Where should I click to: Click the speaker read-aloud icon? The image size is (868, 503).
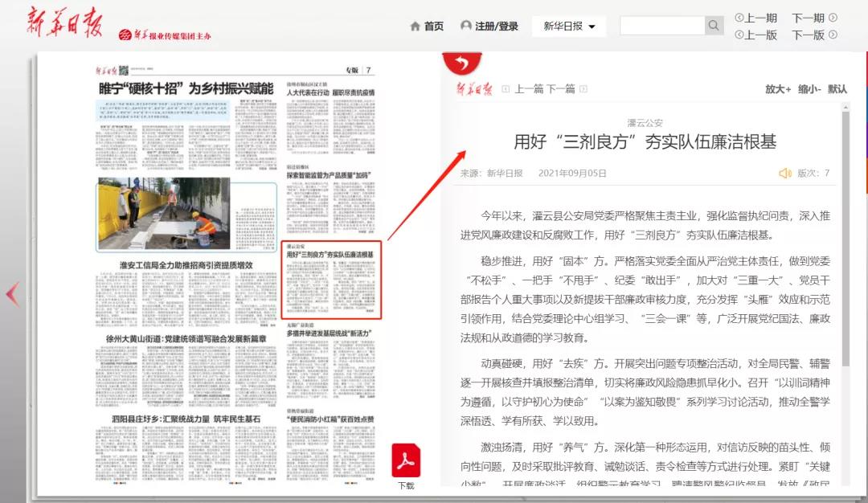[785, 174]
